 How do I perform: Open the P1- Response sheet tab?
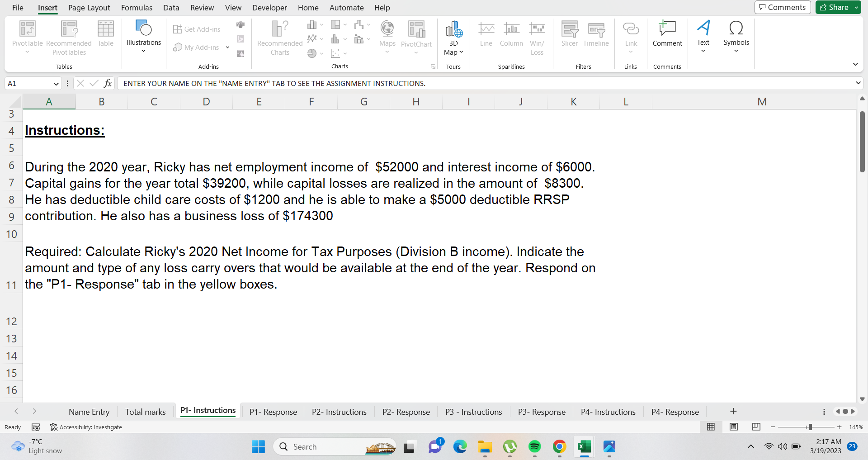273,412
